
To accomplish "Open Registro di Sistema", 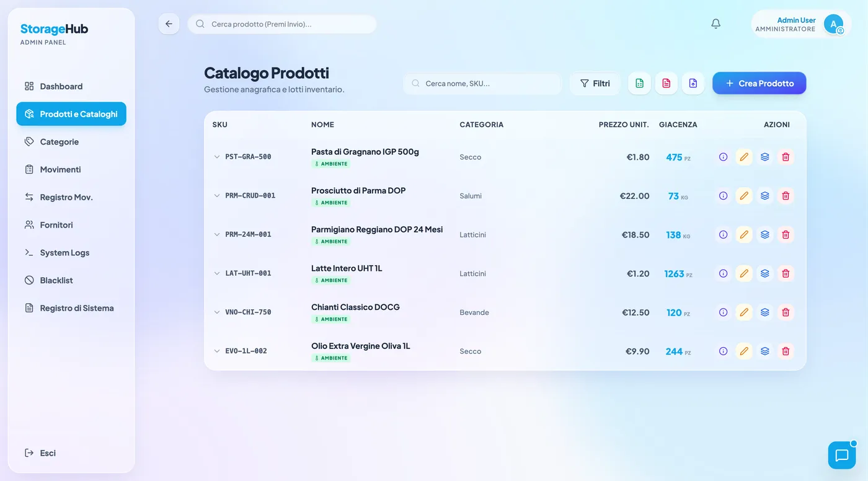I will click(71, 308).
